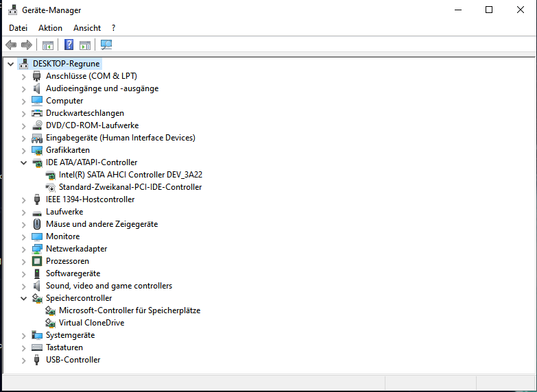Click the Intel(R) SATA AHCI Controller device icon

pyautogui.click(x=50, y=175)
